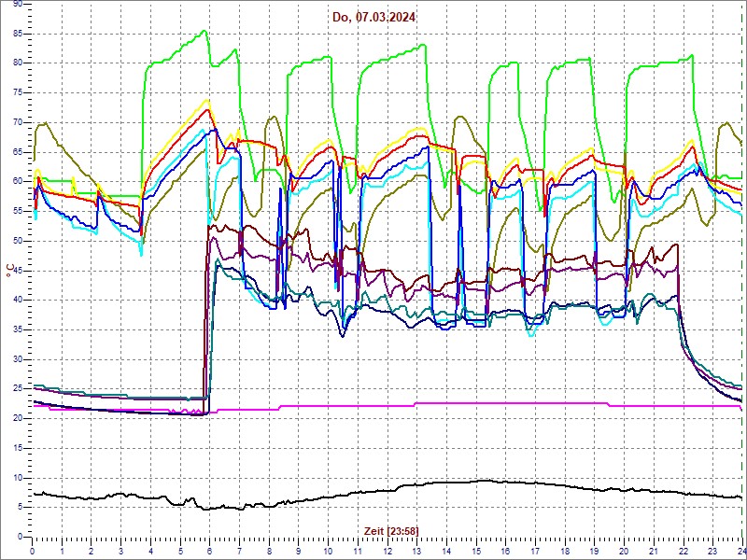Click hour label 13 on the time axis
Image resolution: width=747 pixels, height=560 pixels.
(x=417, y=551)
